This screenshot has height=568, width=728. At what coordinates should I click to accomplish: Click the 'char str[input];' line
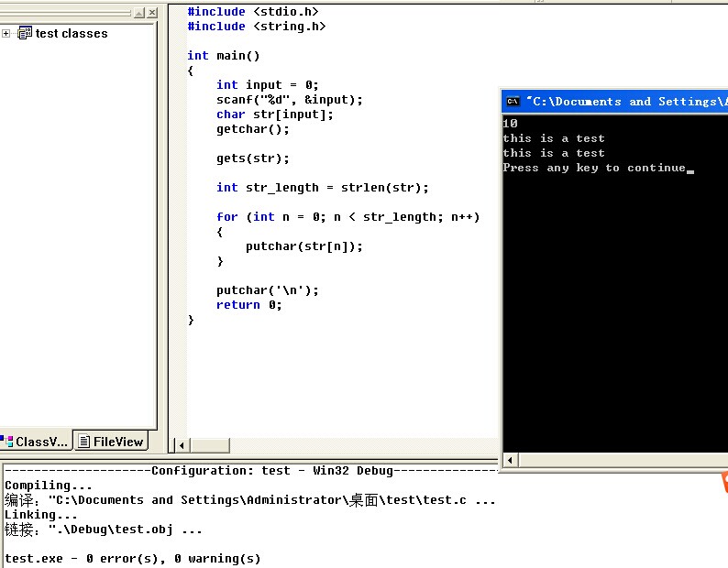point(275,115)
